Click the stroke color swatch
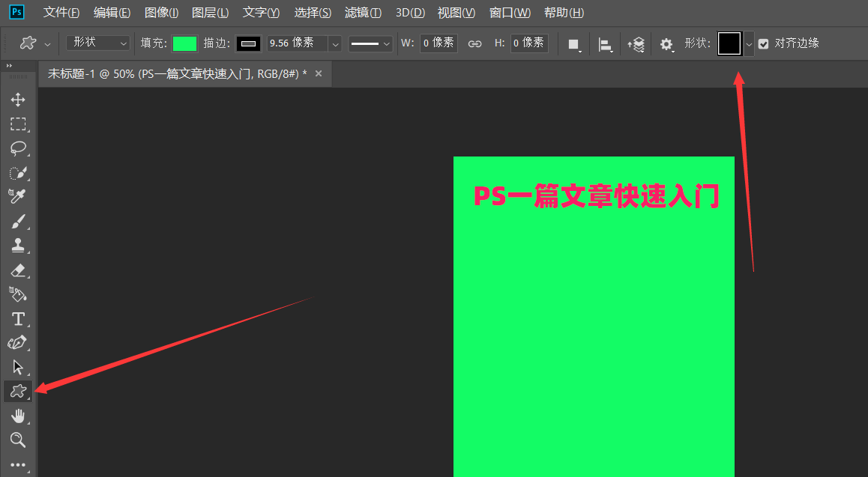This screenshot has width=868, height=477. 248,43
